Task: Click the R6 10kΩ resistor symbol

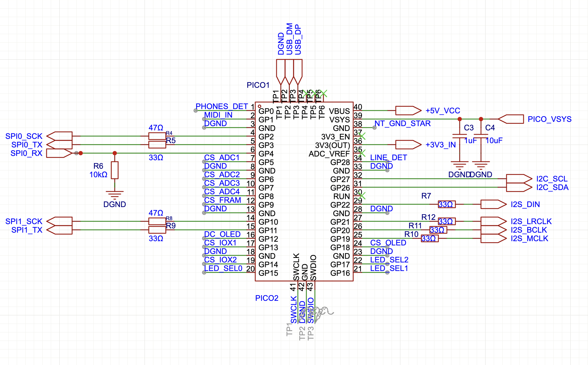Action: pyautogui.click(x=114, y=170)
